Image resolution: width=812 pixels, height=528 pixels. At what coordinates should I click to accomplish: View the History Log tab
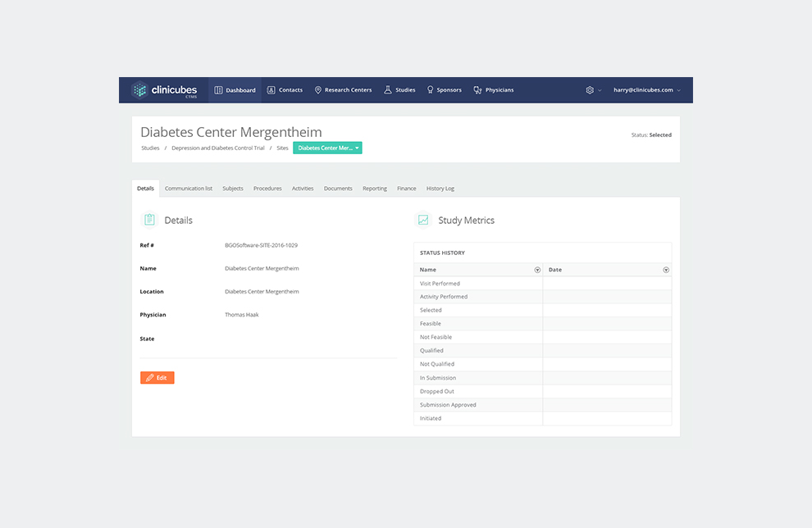click(440, 189)
